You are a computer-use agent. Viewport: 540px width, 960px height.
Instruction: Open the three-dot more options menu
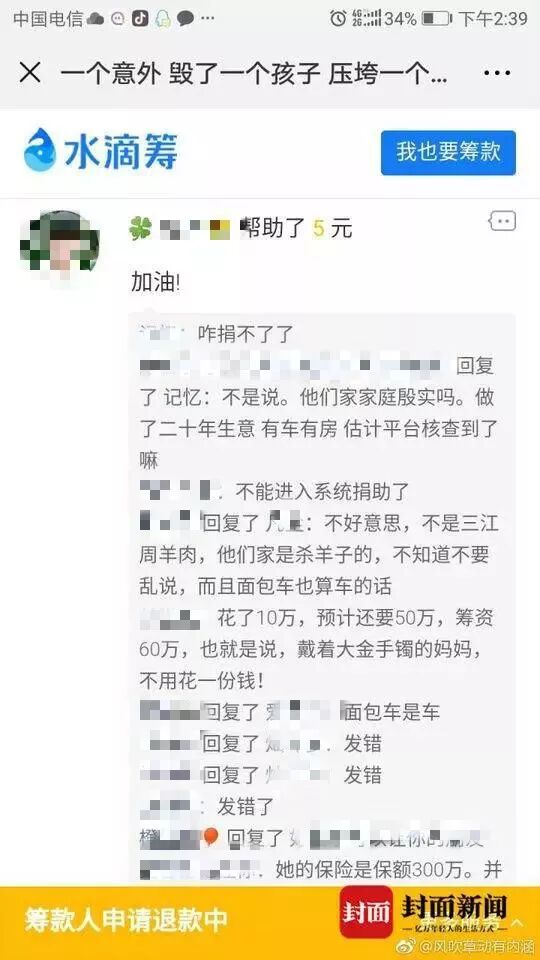pos(497,73)
